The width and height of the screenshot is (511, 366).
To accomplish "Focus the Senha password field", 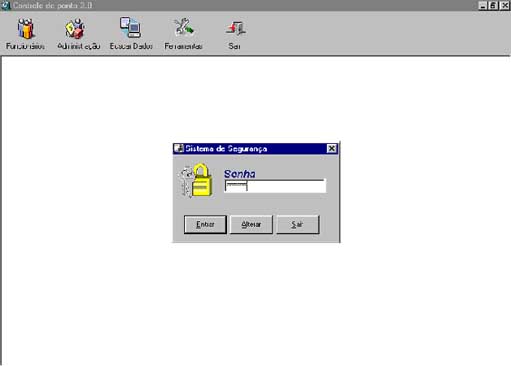I will [275, 186].
